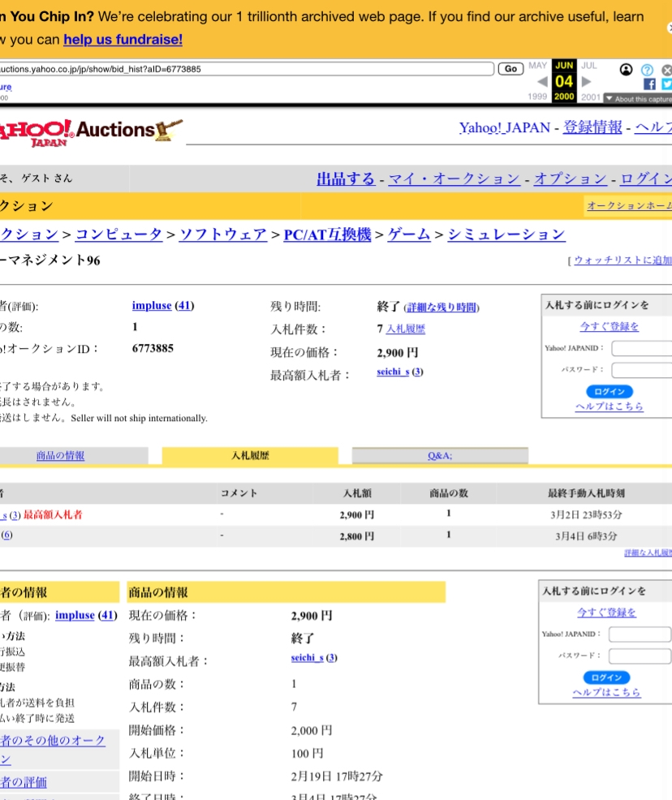Image resolution: width=672 pixels, height=800 pixels.
Task: Select year 2001 in capture timeline
Action: pyautogui.click(x=590, y=97)
